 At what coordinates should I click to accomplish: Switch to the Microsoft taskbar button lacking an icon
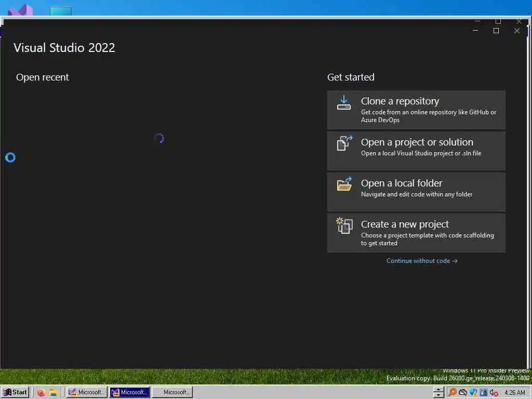point(172,392)
